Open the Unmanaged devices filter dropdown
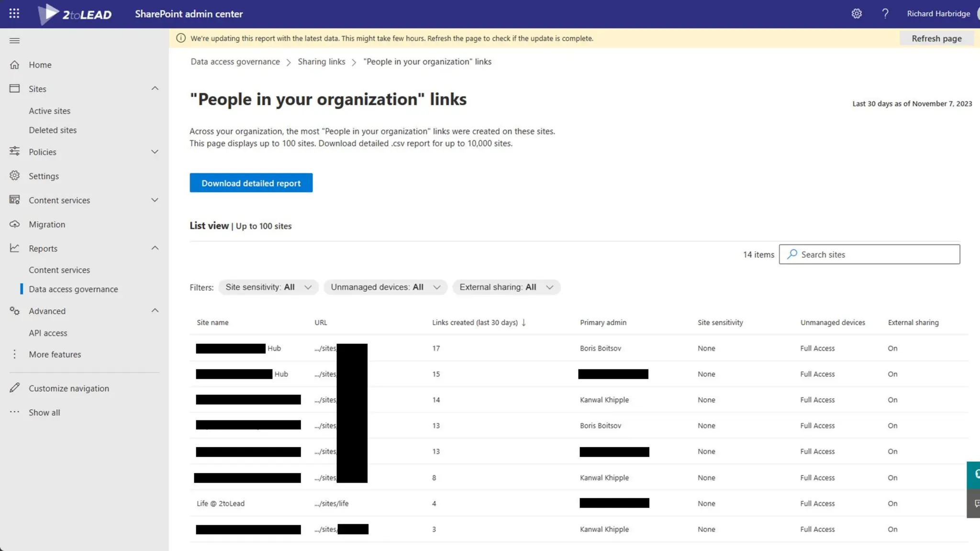 [x=385, y=287]
